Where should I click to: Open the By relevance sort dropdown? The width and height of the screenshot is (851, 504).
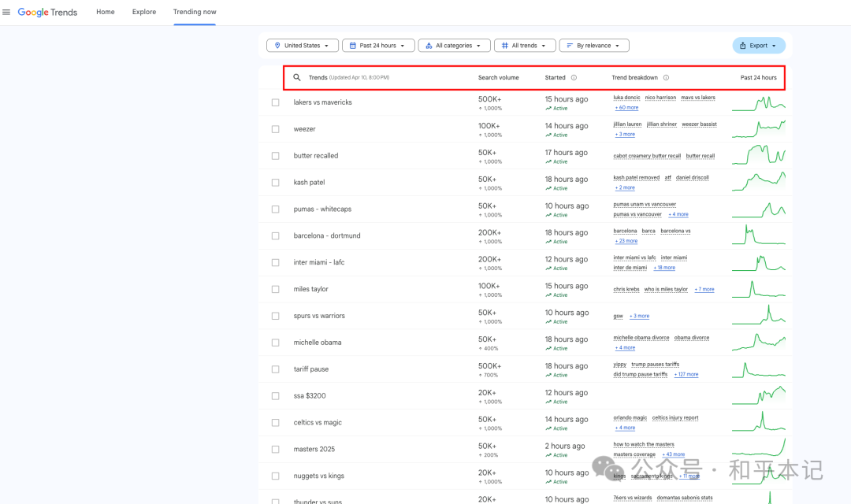point(594,46)
